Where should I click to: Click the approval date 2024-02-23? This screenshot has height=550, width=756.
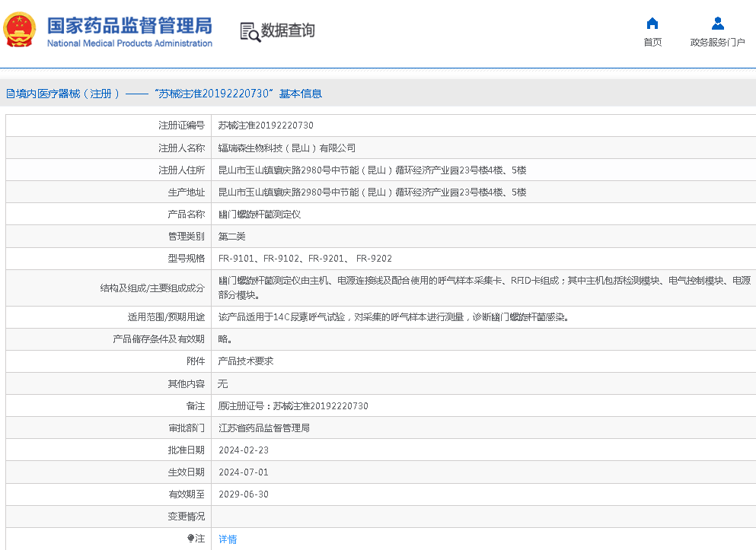[x=244, y=450]
